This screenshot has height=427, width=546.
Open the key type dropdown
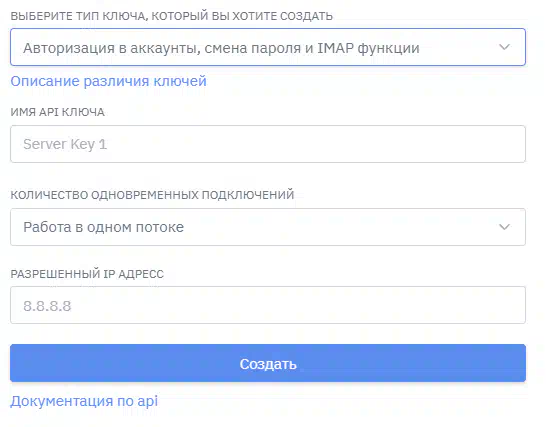point(268,47)
